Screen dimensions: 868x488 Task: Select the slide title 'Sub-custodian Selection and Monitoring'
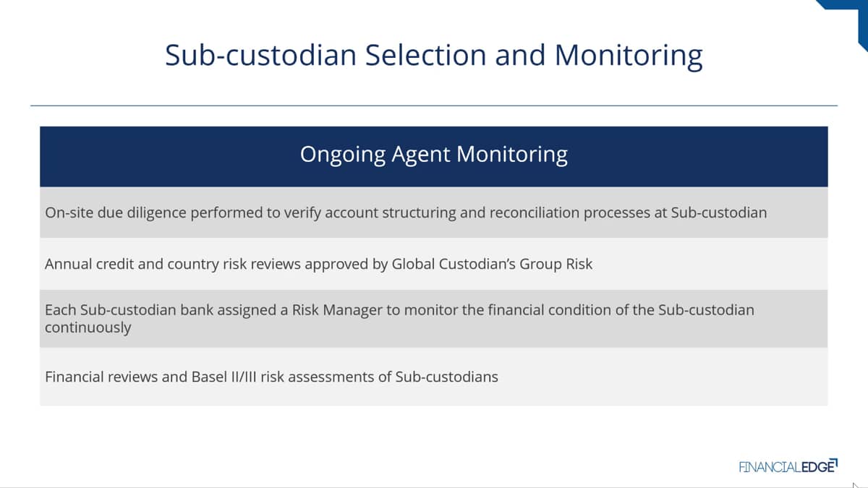point(433,56)
